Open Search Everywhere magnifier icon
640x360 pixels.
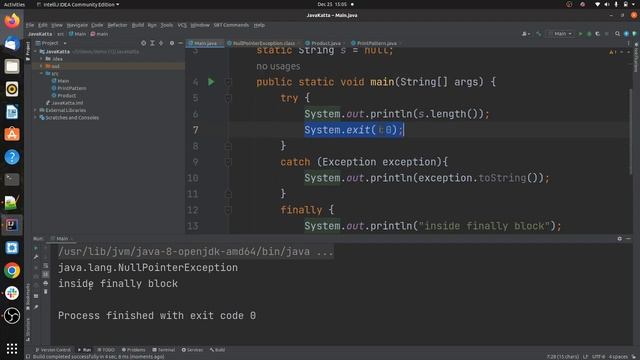click(618, 34)
